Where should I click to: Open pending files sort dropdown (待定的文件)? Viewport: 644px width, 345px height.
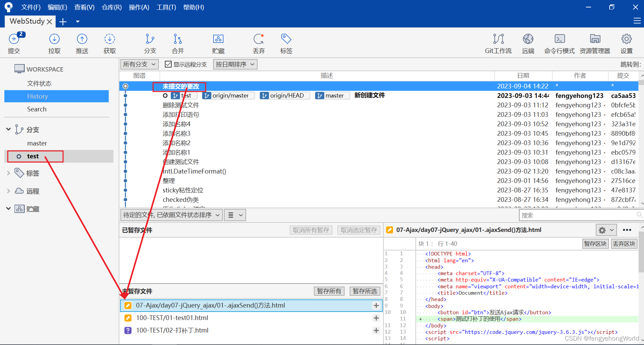[172, 215]
